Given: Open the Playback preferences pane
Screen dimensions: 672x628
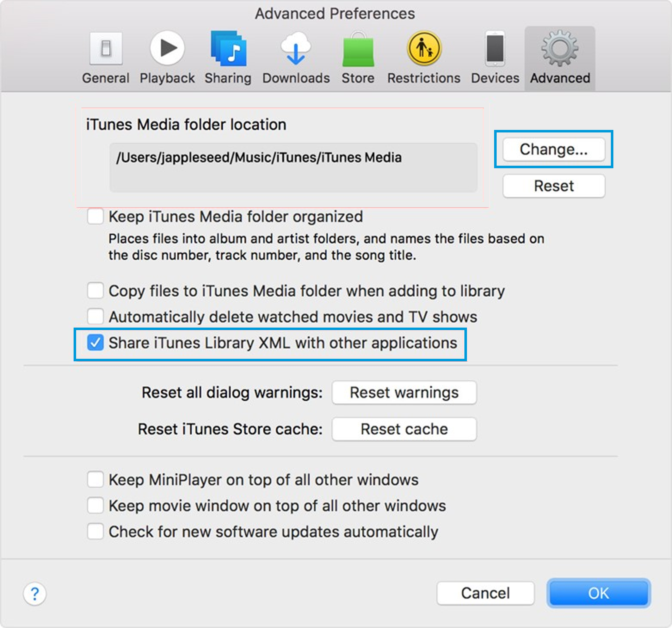Looking at the screenshot, I should (x=167, y=58).
